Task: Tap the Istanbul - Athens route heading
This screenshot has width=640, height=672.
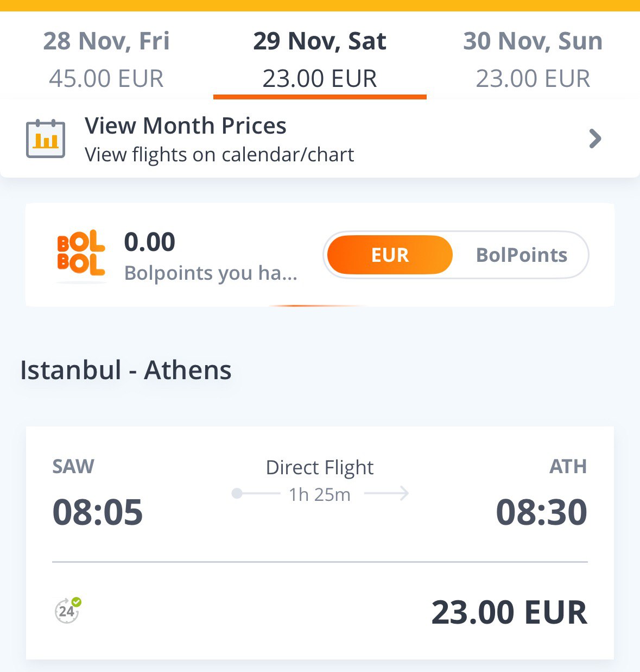Action: pyautogui.click(x=126, y=370)
